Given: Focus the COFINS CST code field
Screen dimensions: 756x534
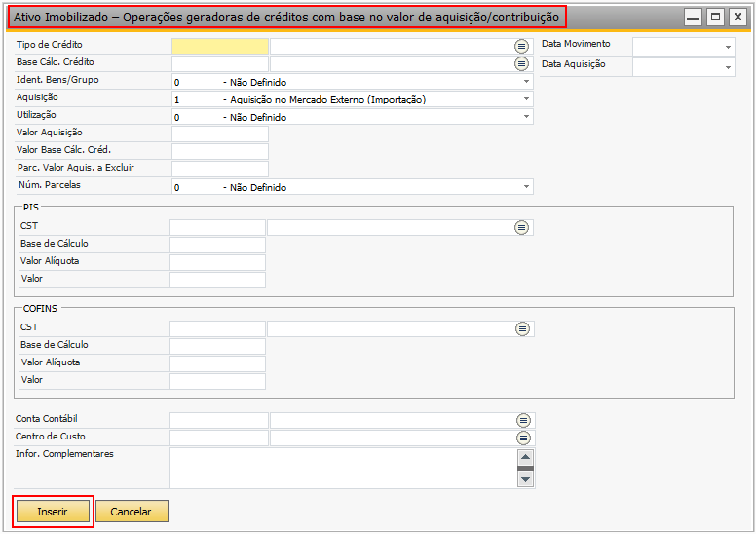Looking at the screenshot, I should pyautogui.click(x=217, y=329).
